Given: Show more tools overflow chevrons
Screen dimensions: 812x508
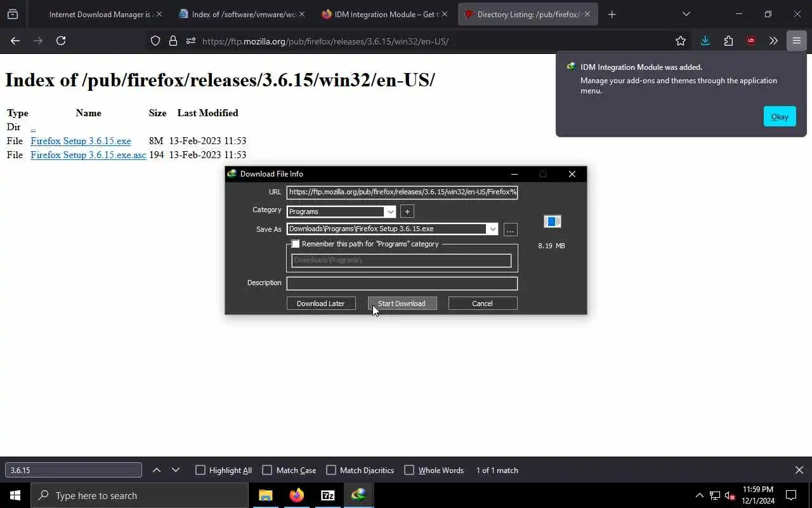Looking at the screenshot, I should (x=773, y=41).
